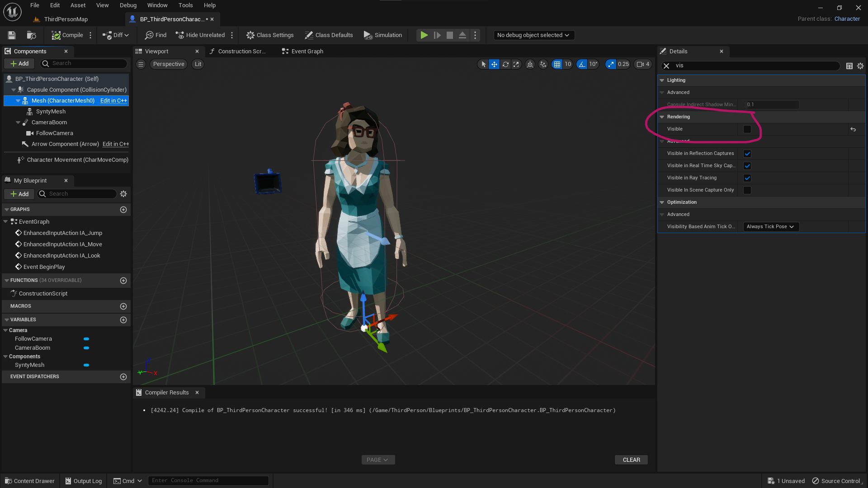Reset Visible property to default arrow
Image resolution: width=868 pixels, height=488 pixels.
(x=853, y=129)
